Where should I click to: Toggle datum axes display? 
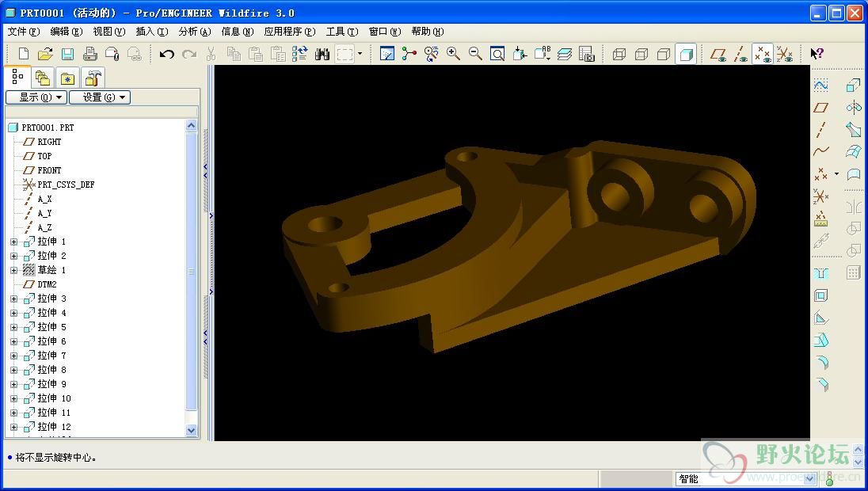pyautogui.click(x=740, y=54)
